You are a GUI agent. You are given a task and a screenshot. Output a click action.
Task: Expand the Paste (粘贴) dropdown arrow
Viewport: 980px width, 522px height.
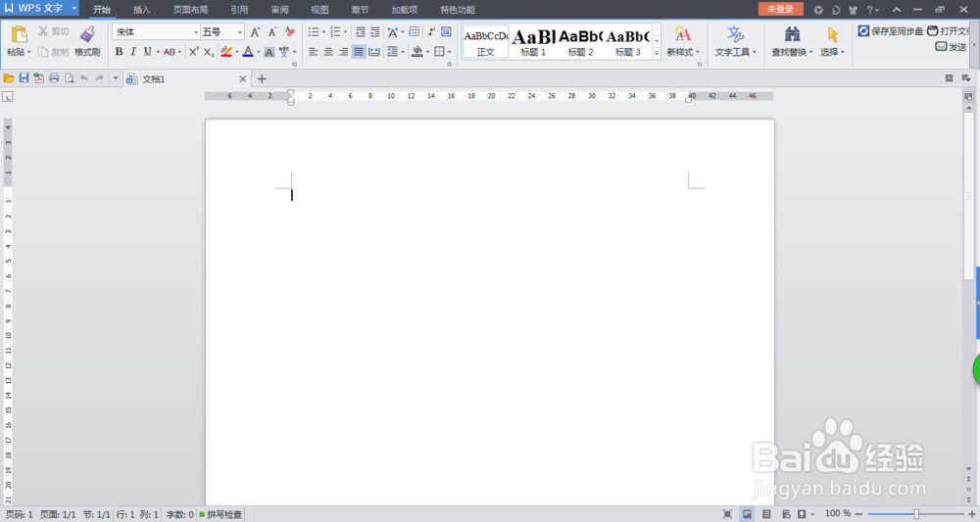pos(28,53)
